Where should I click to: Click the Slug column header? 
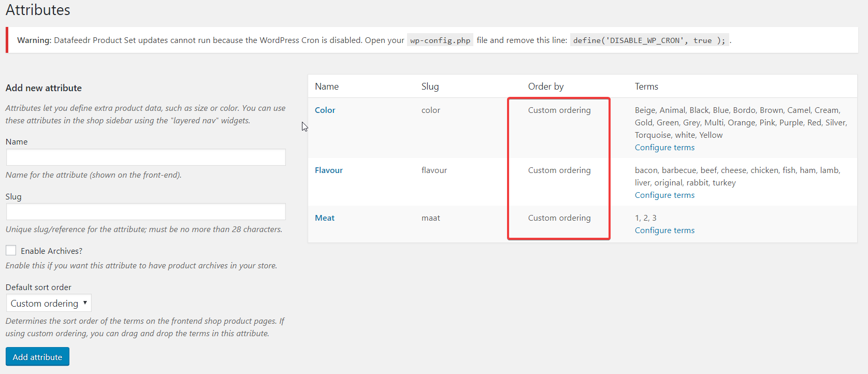pyautogui.click(x=430, y=87)
